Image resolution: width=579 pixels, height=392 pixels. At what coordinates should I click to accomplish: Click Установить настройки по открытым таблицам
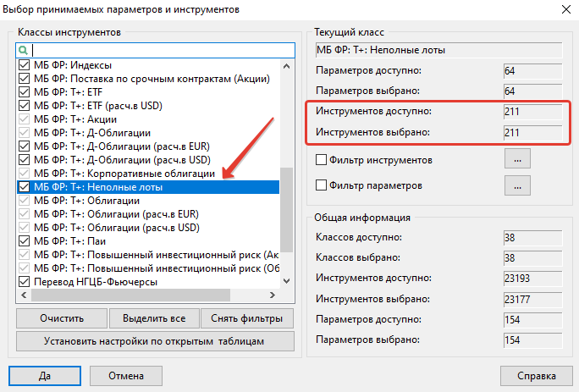tap(155, 341)
